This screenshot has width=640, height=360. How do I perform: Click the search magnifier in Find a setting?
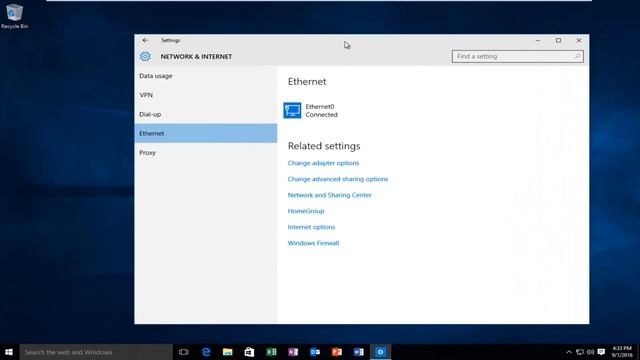577,56
